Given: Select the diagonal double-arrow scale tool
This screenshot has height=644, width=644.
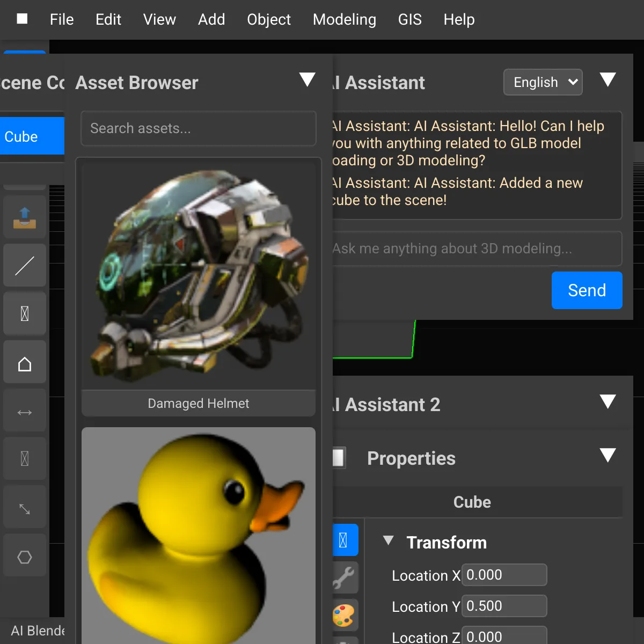Looking at the screenshot, I should pyautogui.click(x=25, y=507).
